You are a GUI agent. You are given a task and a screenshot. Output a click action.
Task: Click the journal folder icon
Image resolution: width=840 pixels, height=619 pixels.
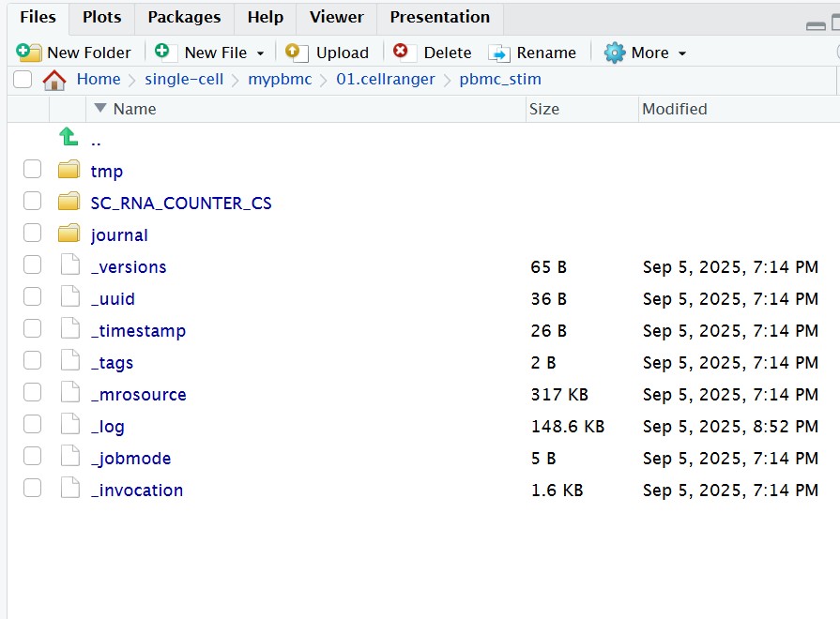point(69,233)
